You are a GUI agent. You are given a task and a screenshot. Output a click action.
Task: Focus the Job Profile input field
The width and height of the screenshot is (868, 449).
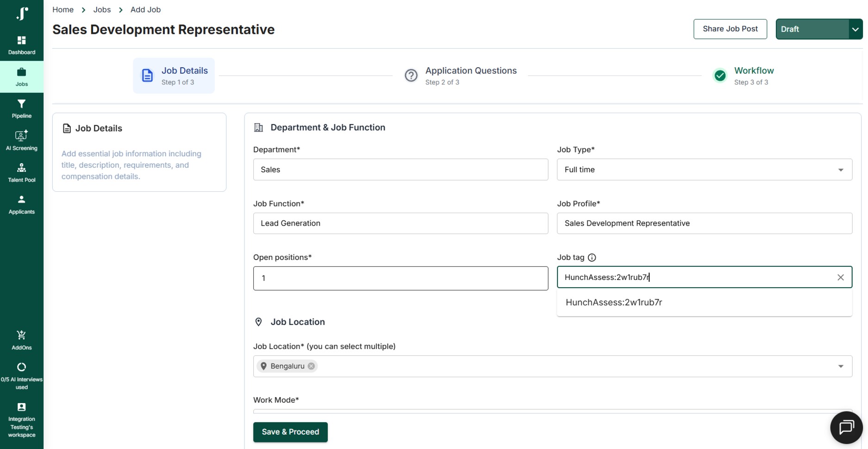tap(704, 223)
